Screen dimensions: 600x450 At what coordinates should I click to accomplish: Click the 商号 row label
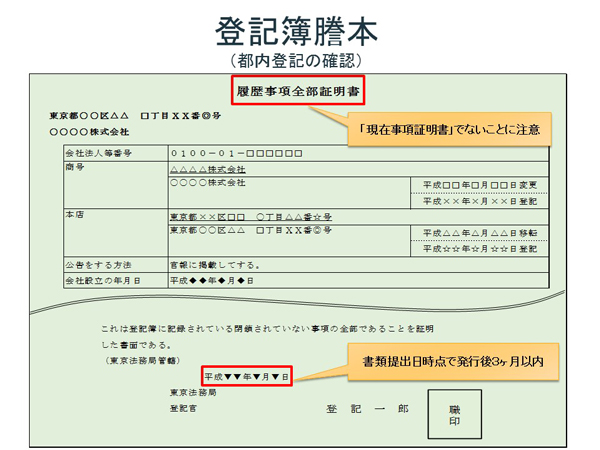pos(75,167)
